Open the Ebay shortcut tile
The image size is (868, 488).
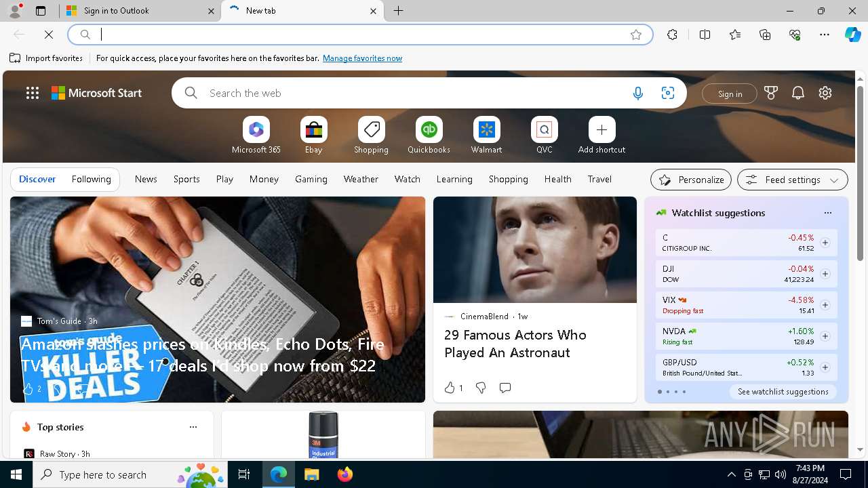314,129
